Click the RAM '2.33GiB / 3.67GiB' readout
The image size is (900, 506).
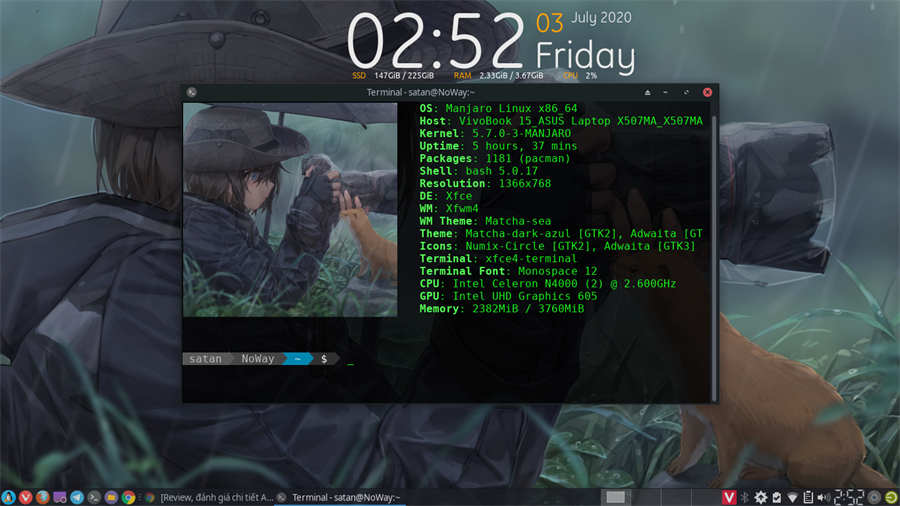pyautogui.click(x=511, y=76)
